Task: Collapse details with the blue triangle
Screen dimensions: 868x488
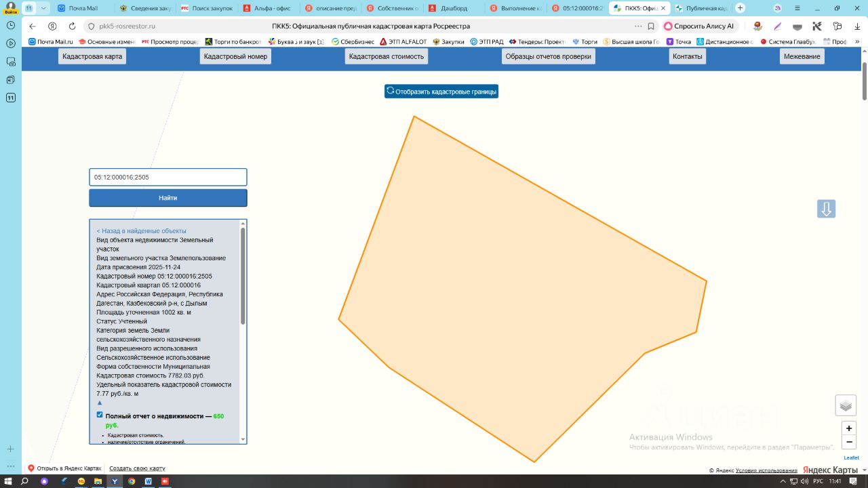Action: click(x=100, y=403)
